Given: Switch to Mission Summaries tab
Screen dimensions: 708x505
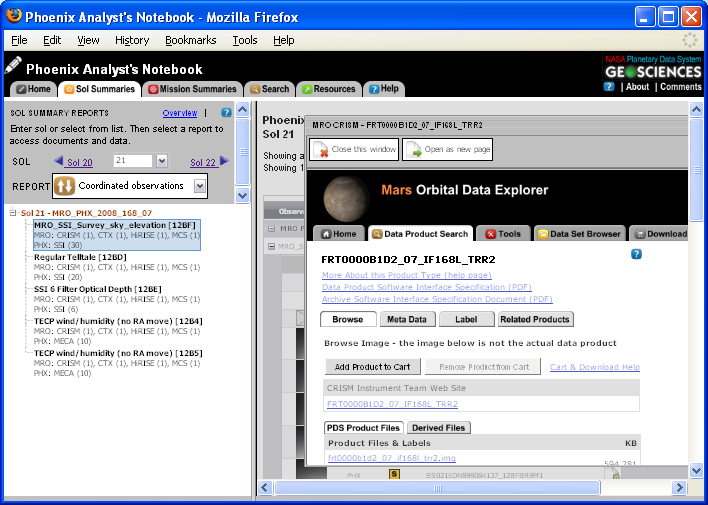Looking at the screenshot, I should [x=192, y=89].
